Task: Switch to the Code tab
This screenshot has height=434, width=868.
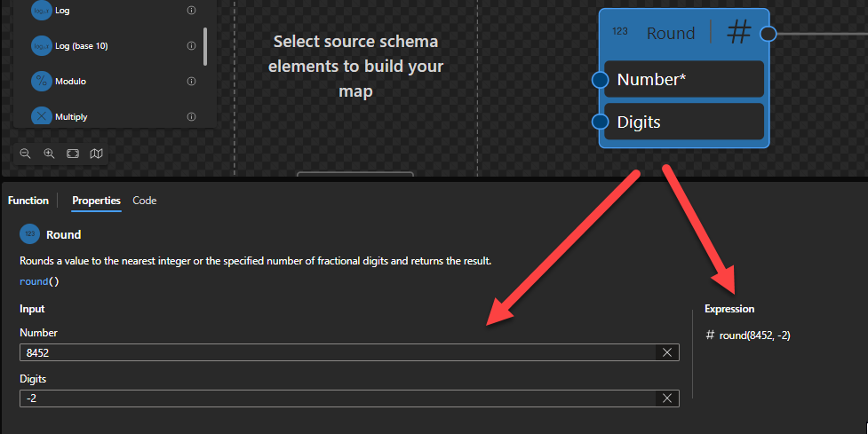Action: pyautogui.click(x=145, y=201)
